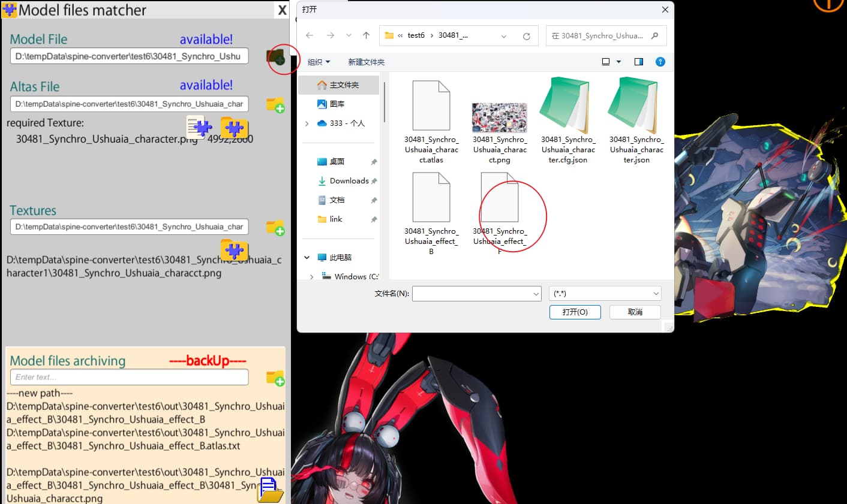
Task: Click the Textures add-folder browse icon
Action: pos(275,228)
